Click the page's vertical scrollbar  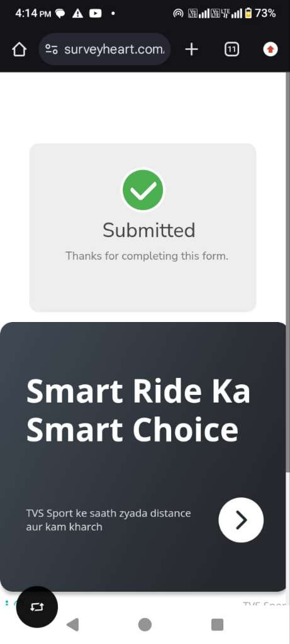click(287, 271)
